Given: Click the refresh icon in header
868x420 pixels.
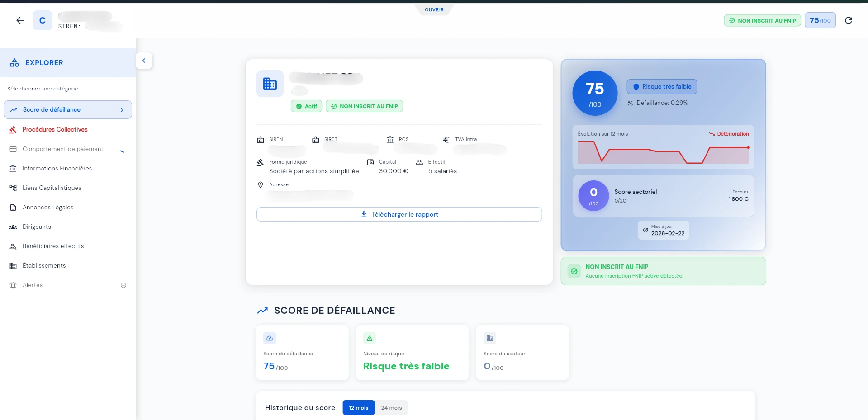Looking at the screenshot, I should click(849, 20).
